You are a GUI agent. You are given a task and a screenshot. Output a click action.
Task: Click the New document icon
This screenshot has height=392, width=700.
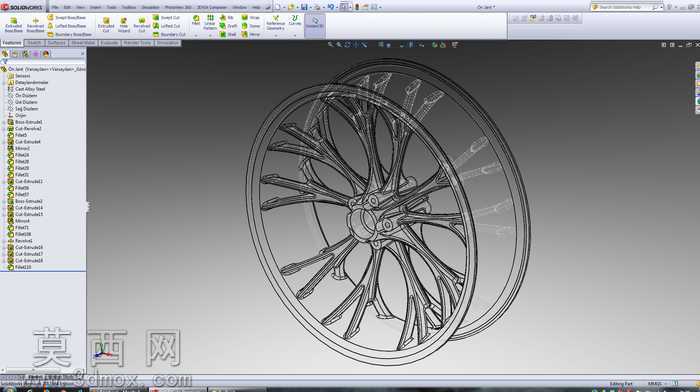point(278,7)
